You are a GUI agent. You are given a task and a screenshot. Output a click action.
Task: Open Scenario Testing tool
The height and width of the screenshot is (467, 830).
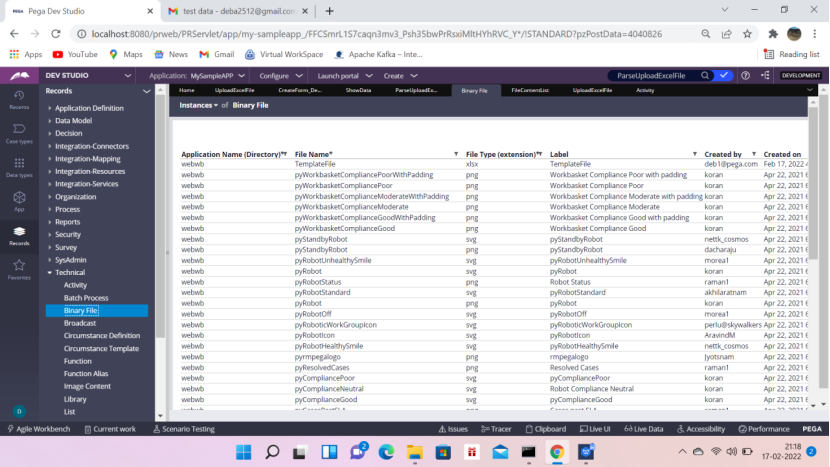[x=184, y=429]
